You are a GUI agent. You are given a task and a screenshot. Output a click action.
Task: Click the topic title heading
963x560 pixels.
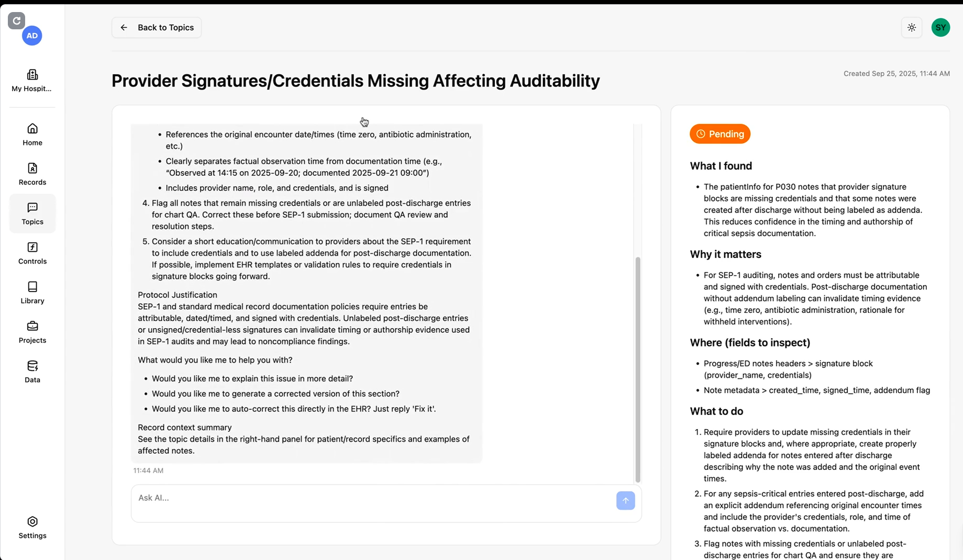tap(356, 81)
